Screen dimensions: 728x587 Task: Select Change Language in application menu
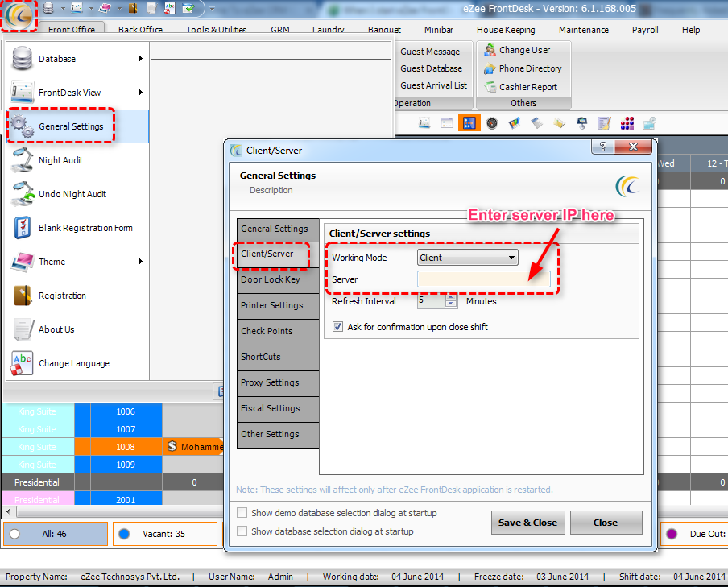[x=77, y=363]
